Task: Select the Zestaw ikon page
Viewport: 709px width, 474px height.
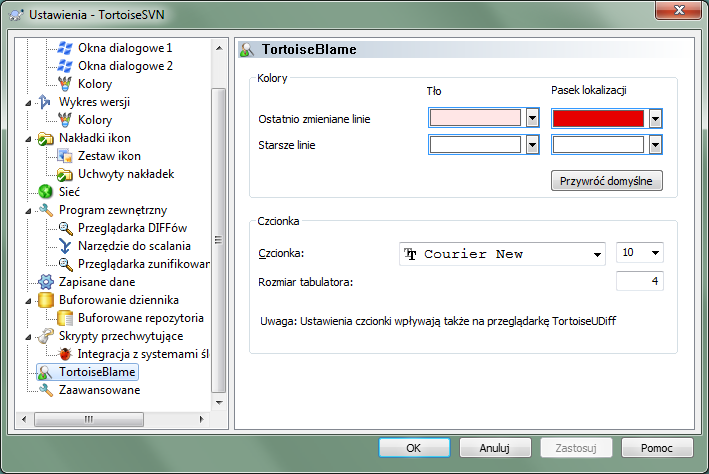Action: [x=109, y=156]
